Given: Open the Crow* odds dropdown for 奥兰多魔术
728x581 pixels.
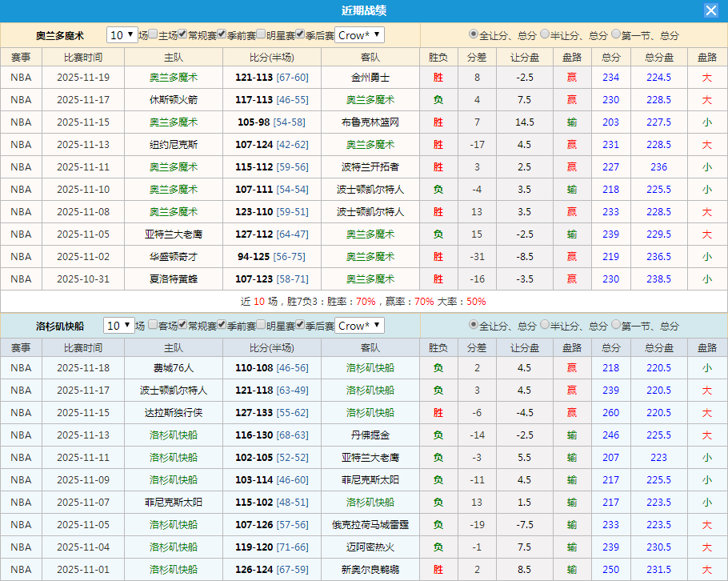Looking at the screenshot, I should (361, 35).
